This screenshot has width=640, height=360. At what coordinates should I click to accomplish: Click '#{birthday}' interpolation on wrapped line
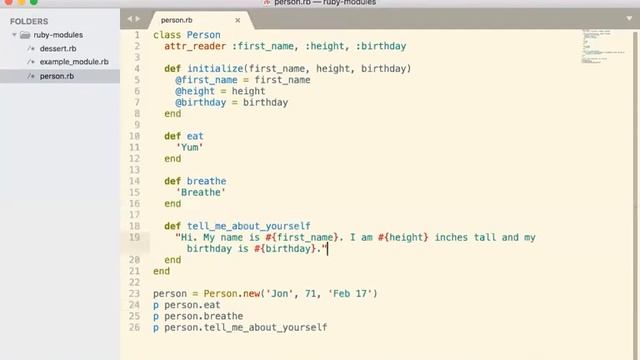[285, 249]
